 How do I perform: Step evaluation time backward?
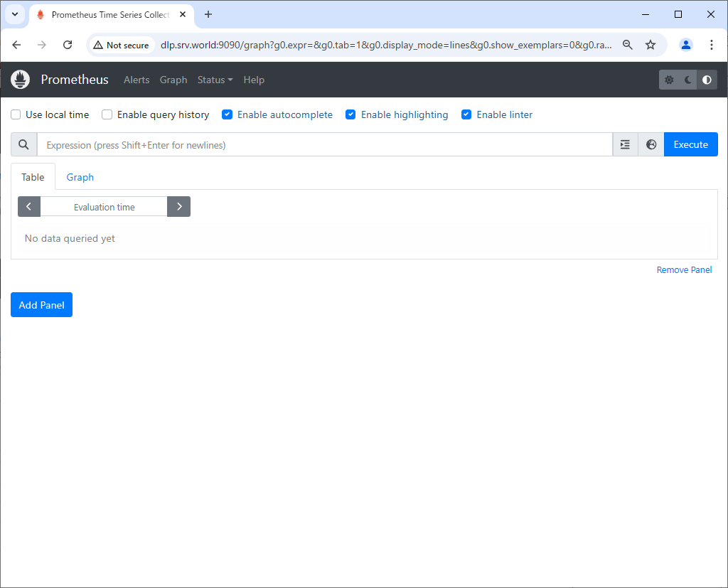pyautogui.click(x=28, y=207)
